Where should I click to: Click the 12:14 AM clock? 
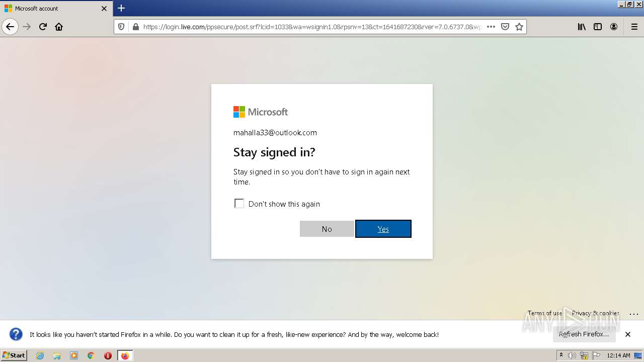click(x=618, y=355)
